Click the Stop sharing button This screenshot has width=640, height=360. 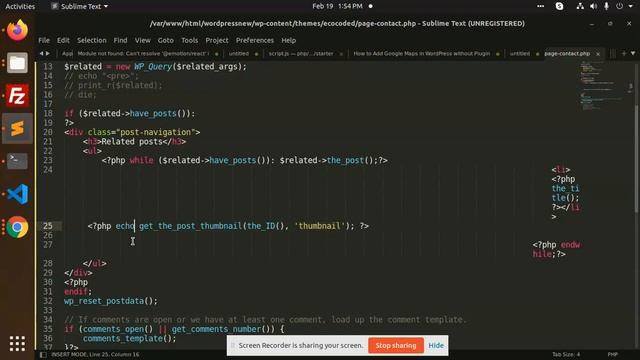pos(396,345)
